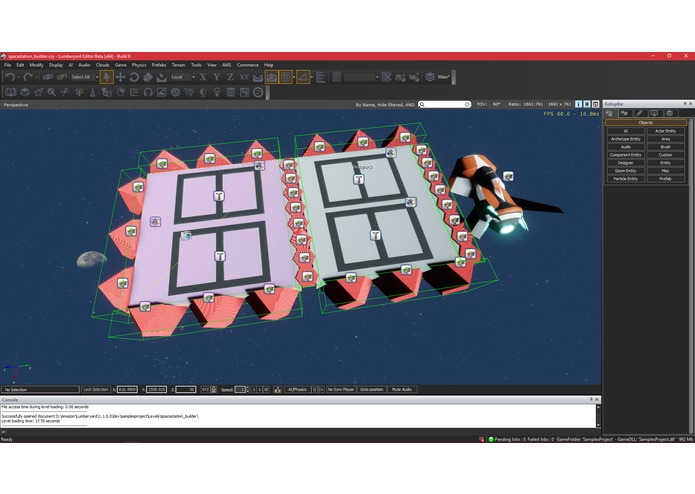Click the Link objects chain icon

(48, 77)
